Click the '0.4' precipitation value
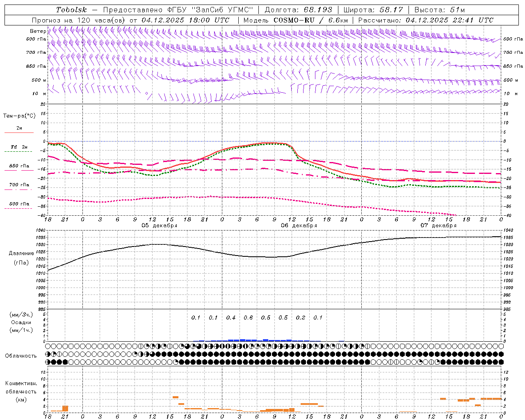 pos(231,317)
